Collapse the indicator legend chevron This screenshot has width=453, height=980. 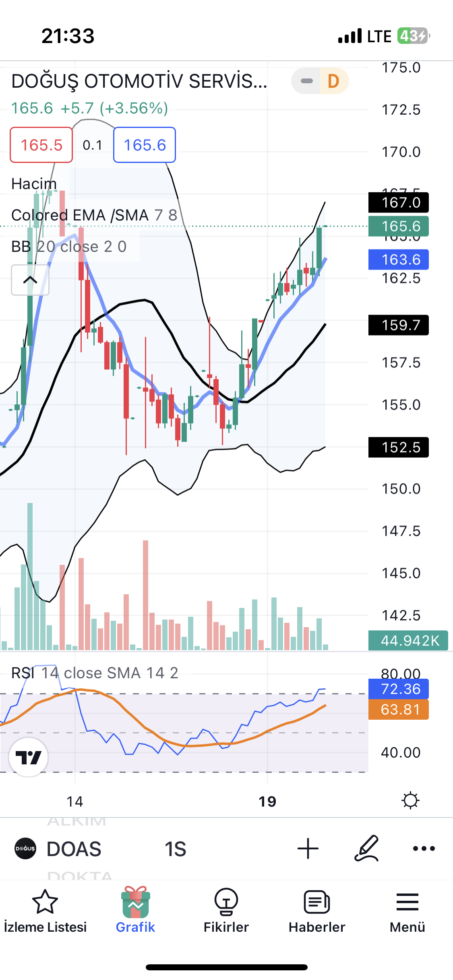click(x=30, y=280)
